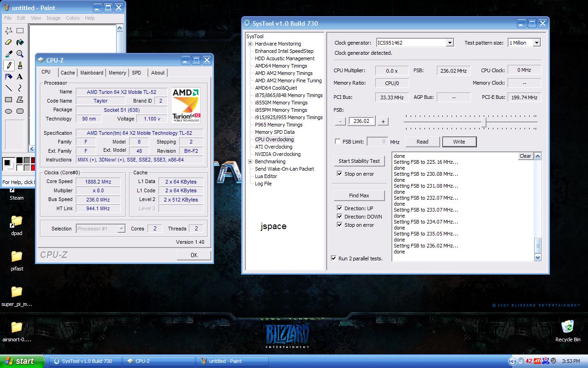
Task: Open Paint's File menu
Action: click(8, 18)
